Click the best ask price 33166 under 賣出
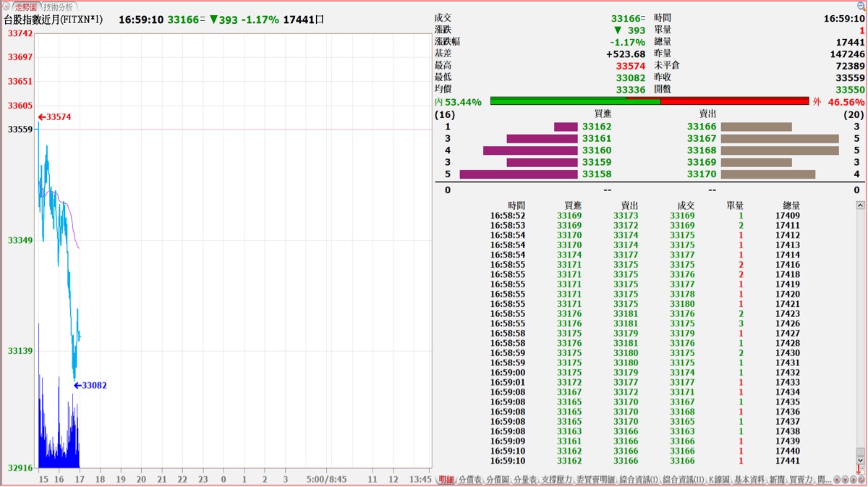Image resolution: width=868 pixels, height=487 pixels. [701, 127]
